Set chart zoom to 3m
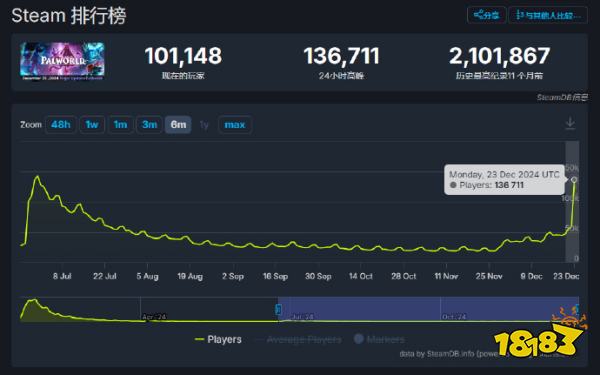 click(x=149, y=125)
